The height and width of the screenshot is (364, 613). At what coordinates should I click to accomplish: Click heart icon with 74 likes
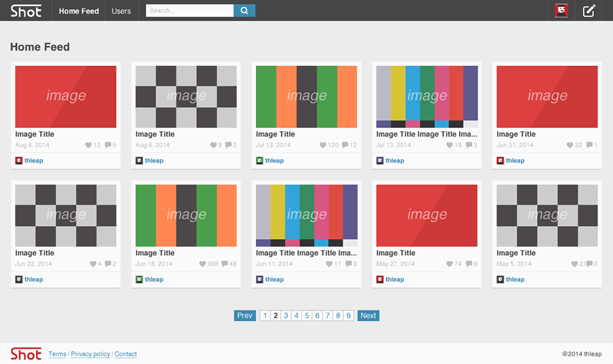(449, 264)
